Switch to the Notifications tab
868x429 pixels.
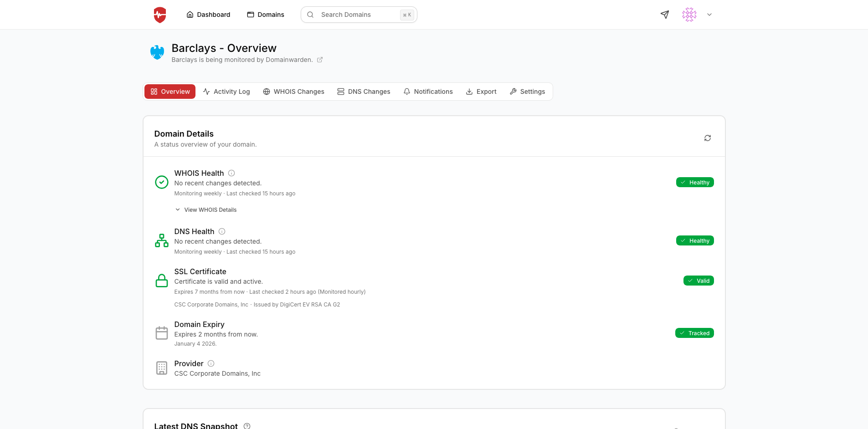pos(428,92)
